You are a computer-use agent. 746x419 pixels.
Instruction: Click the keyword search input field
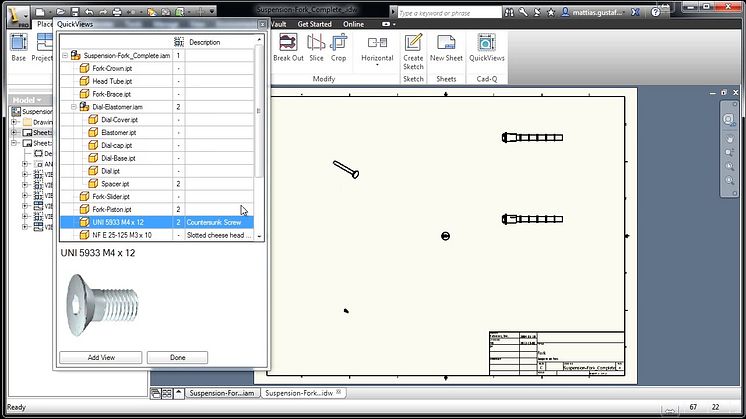[x=450, y=13]
